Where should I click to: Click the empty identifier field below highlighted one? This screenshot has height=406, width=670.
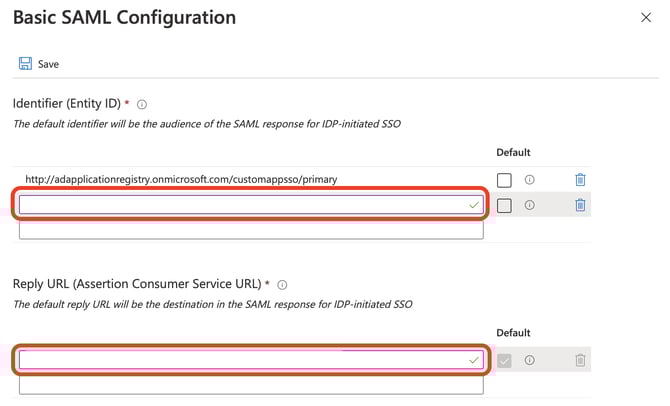coord(250,230)
